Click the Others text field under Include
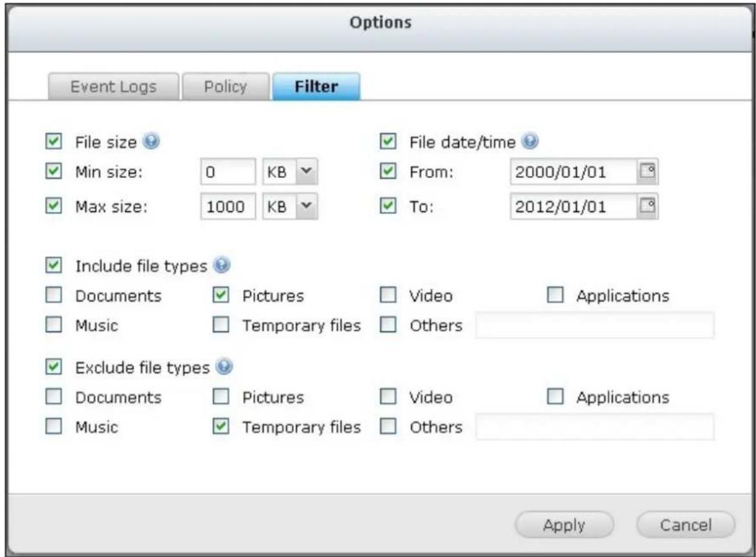Screen dimensions: 756x557 595,325
